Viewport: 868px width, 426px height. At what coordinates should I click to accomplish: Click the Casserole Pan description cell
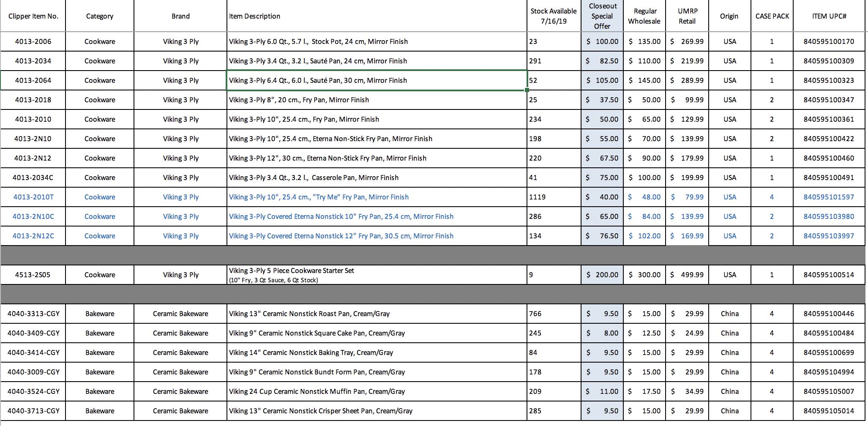377,177
